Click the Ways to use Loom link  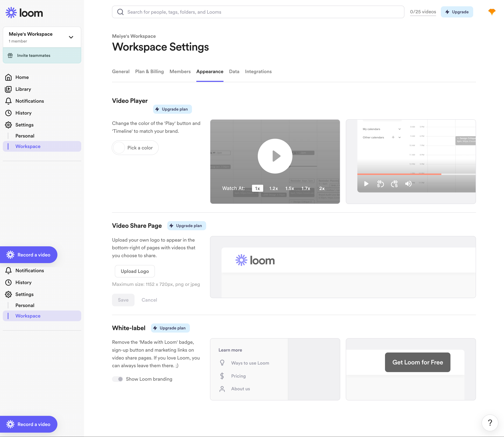pos(250,363)
